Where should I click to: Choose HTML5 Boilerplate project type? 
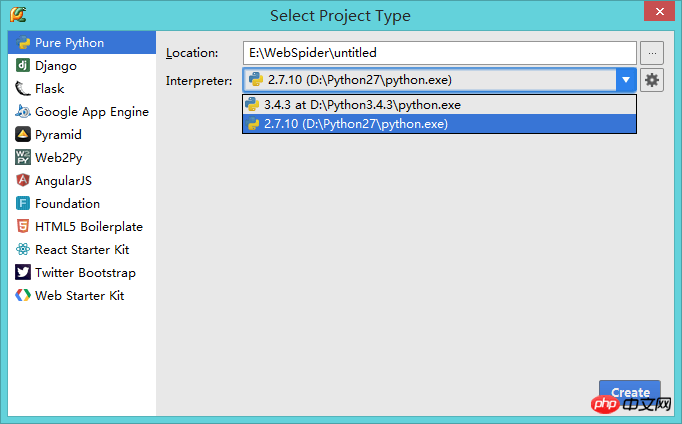click(82, 227)
